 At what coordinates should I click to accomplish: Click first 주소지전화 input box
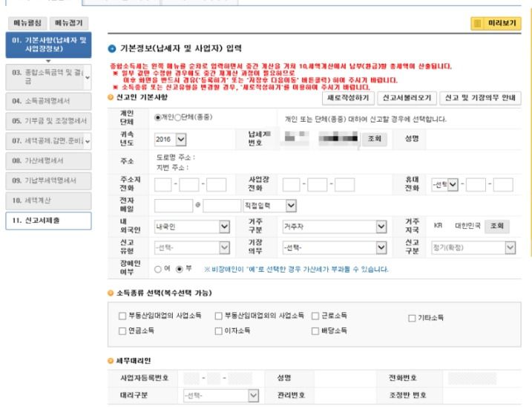click(x=162, y=185)
